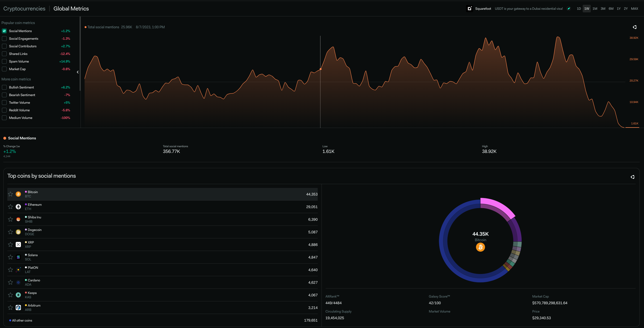The width and height of the screenshot is (644, 328).
Task: Tick the Market Cap metric checkbox
Action: 4,69
